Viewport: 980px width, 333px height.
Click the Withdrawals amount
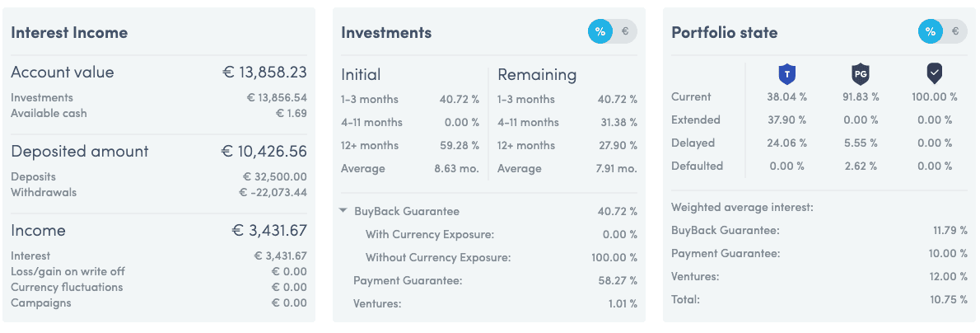click(x=273, y=192)
